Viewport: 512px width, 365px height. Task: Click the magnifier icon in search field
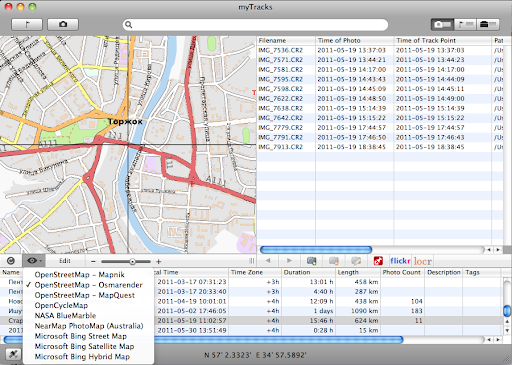(x=129, y=25)
